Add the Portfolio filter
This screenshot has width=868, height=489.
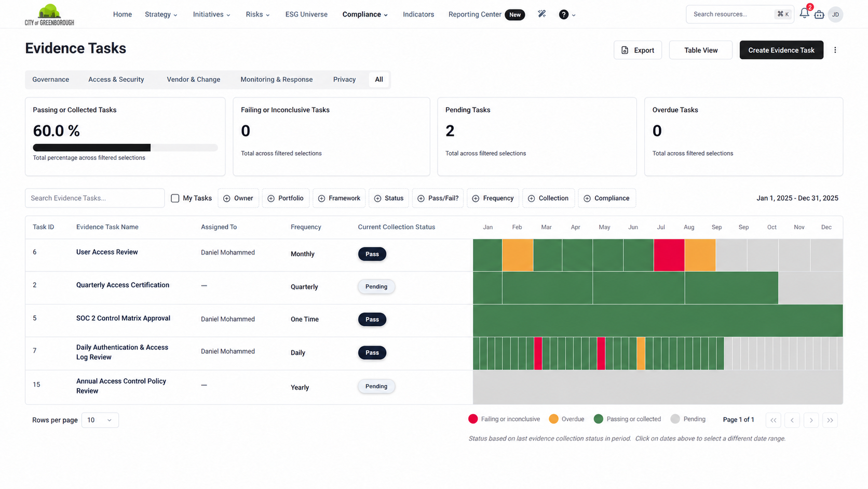click(x=286, y=198)
